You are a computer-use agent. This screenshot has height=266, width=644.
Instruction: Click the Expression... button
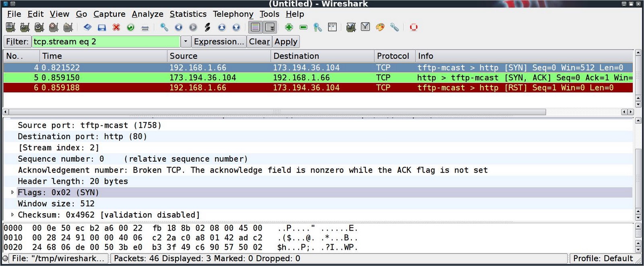pyautogui.click(x=219, y=42)
